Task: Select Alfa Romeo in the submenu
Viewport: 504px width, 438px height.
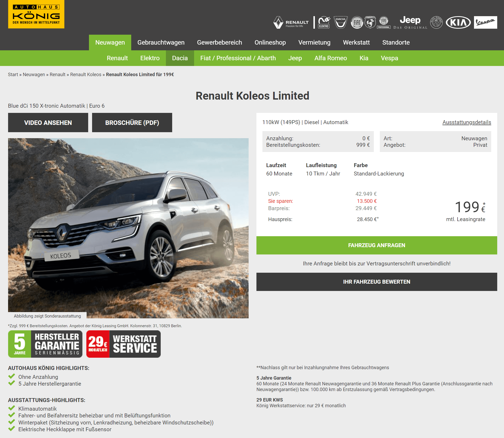Action: coord(331,58)
